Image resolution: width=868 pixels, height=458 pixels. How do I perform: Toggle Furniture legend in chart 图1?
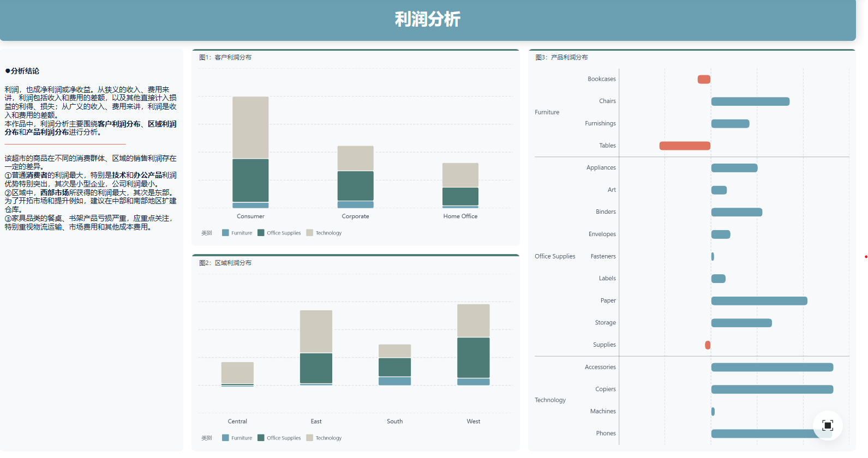point(237,233)
